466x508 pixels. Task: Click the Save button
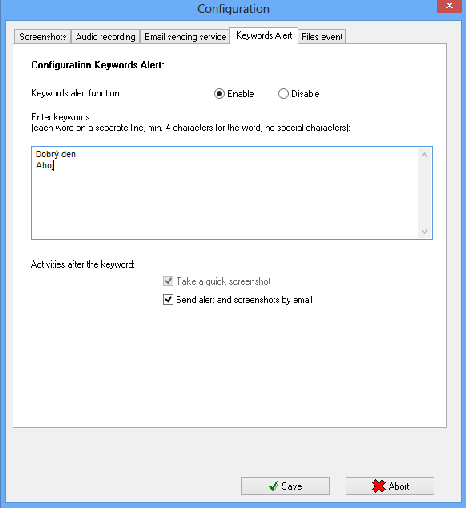click(x=285, y=486)
